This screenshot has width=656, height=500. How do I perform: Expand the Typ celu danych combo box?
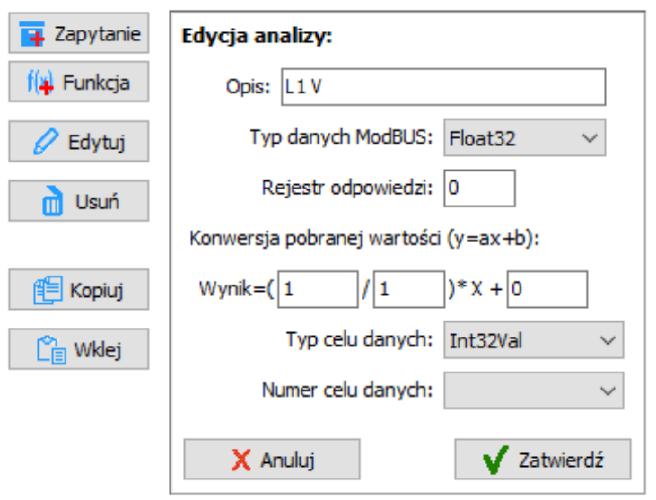[534, 340]
